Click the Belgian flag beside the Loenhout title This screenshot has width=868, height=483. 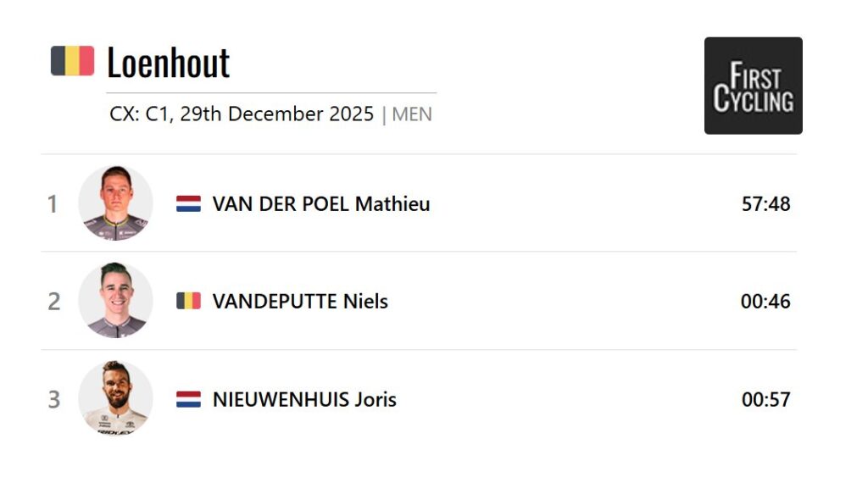[72, 61]
